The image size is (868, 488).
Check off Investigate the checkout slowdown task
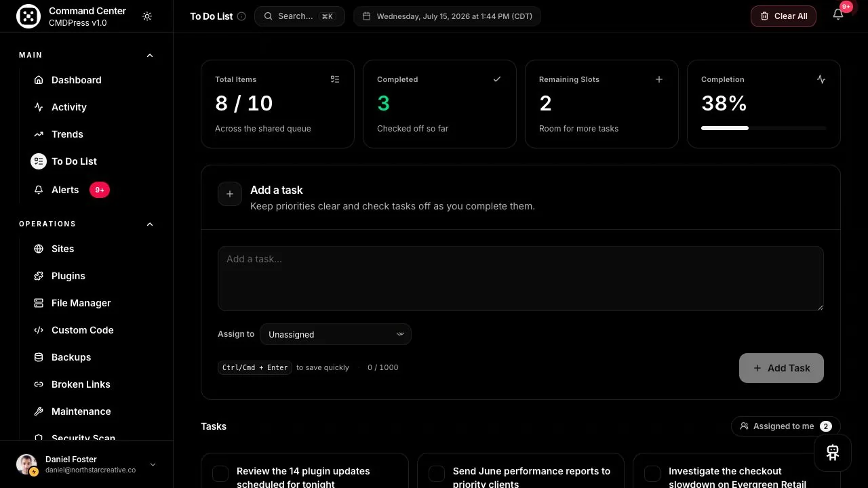pyautogui.click(x=652, y=474)
